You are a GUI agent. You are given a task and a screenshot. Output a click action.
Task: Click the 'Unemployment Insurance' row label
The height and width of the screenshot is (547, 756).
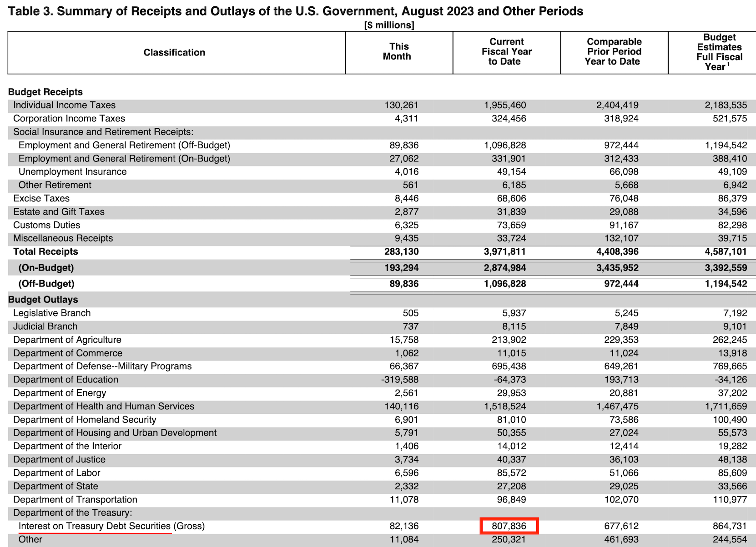pos(72,171)
